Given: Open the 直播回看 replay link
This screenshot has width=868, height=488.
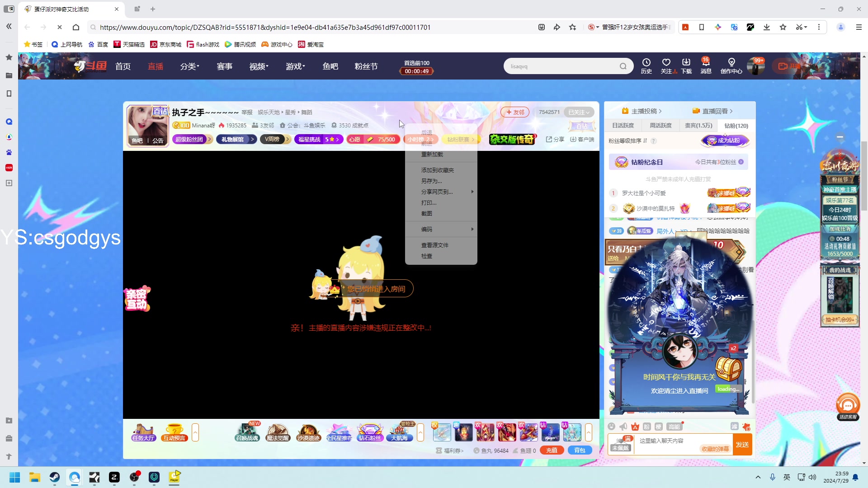Looking at the screenshot, I should coord(713,111).
